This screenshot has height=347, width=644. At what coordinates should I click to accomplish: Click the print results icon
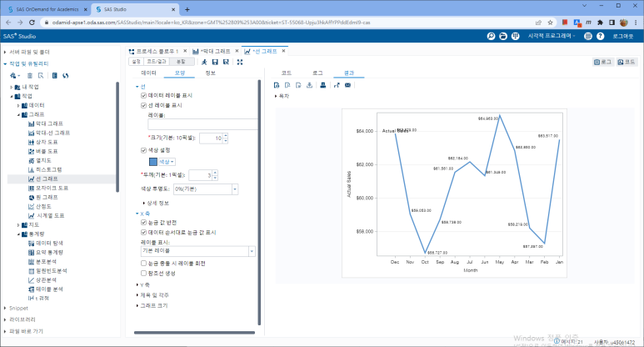click(x=323, y=85)
